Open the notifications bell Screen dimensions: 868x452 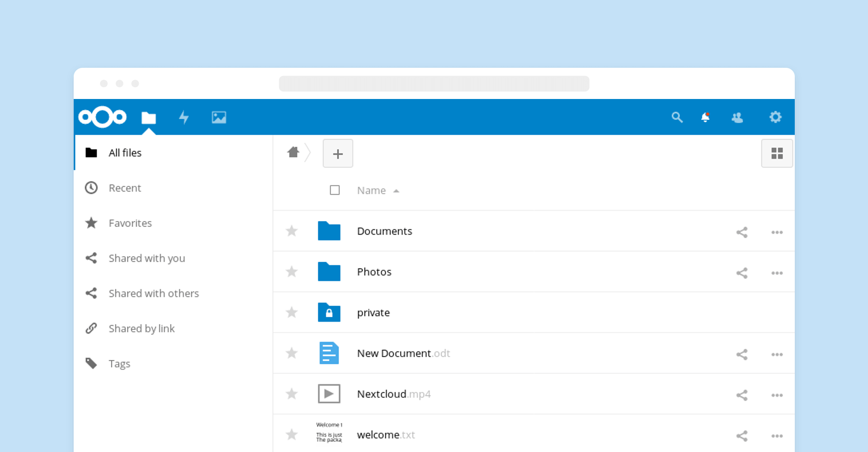pyautogui.click(x=705, y=118)
